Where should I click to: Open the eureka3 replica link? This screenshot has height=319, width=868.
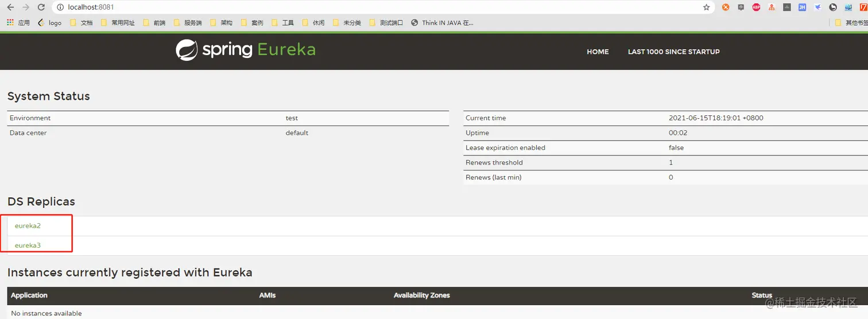[28, 246]
